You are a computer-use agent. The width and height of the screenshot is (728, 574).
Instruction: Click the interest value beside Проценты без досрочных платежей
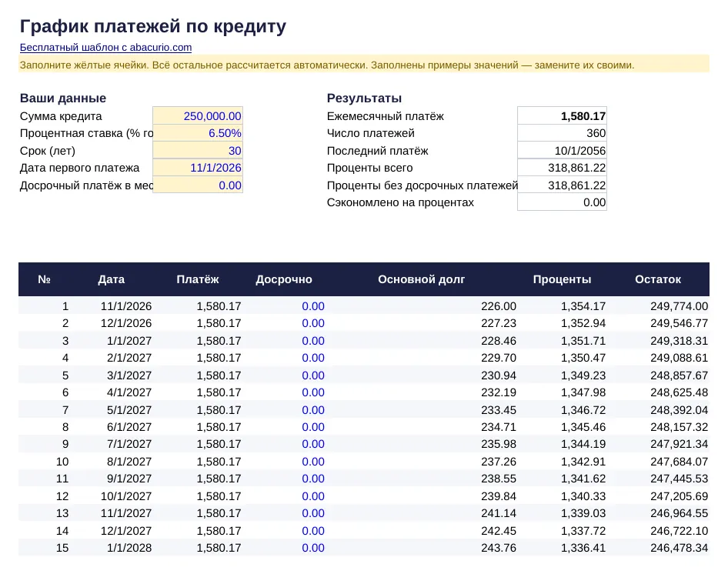[x=562, y=185]
